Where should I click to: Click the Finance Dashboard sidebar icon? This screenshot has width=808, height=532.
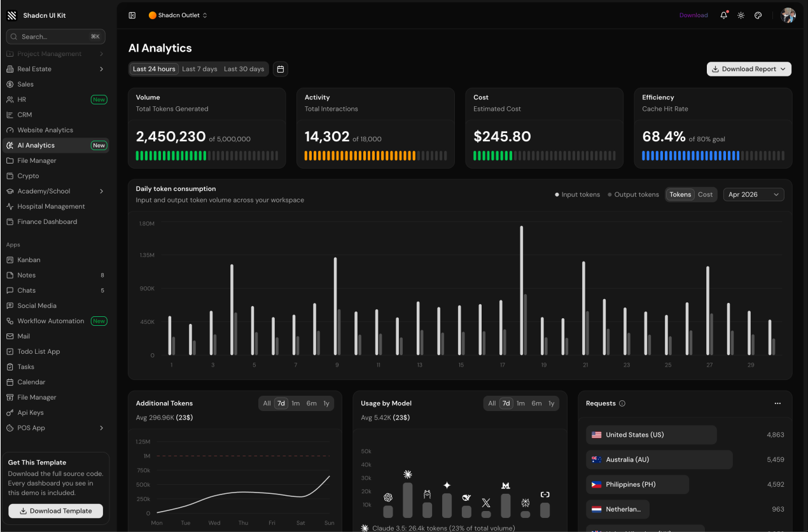tap(10, 221)
